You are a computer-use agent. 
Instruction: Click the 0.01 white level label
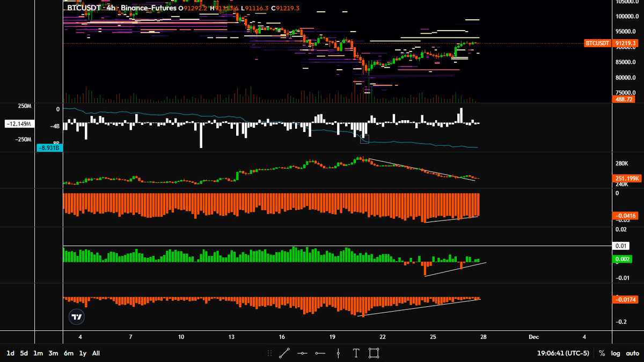pos(620,246)
